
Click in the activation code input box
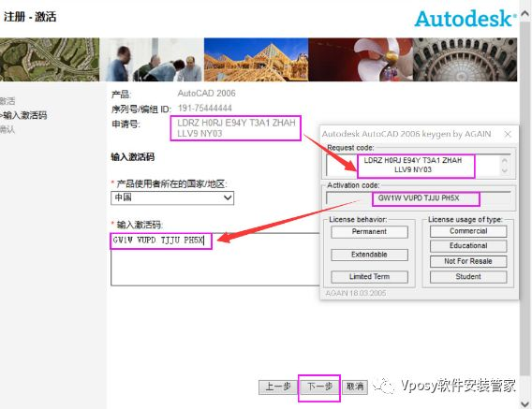215,259
